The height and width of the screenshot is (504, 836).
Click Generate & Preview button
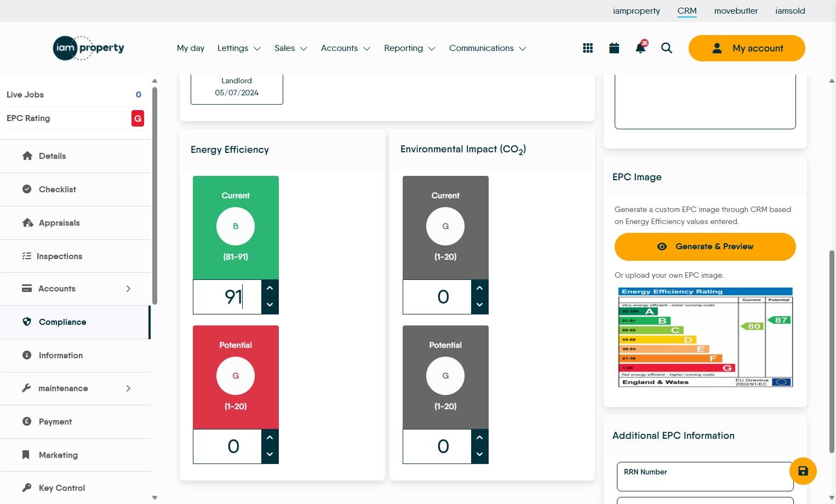705,247
